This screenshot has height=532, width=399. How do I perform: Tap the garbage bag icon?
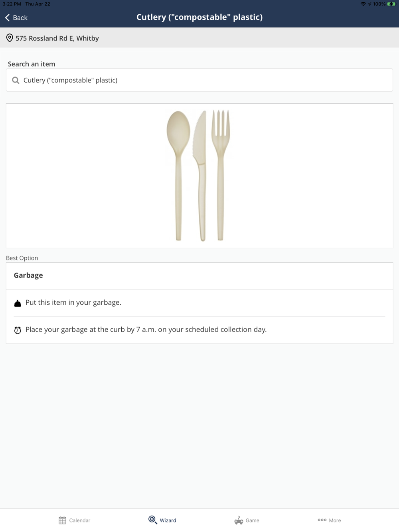pos(18,303)
